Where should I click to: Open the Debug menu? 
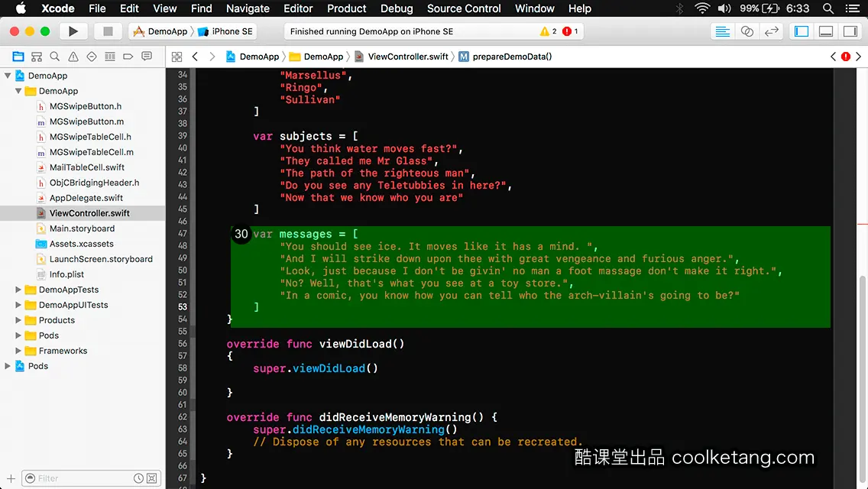397,8
